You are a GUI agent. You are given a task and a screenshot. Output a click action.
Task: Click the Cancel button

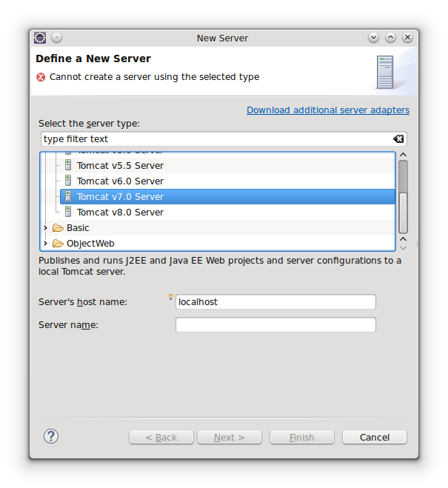tap(375, 437)
